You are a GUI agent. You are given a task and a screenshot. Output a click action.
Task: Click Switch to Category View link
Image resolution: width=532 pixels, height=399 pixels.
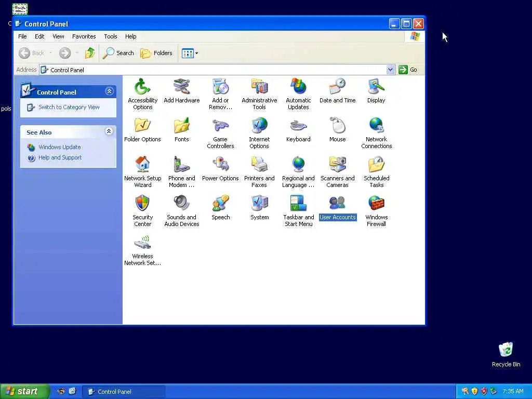click(69, 107)
